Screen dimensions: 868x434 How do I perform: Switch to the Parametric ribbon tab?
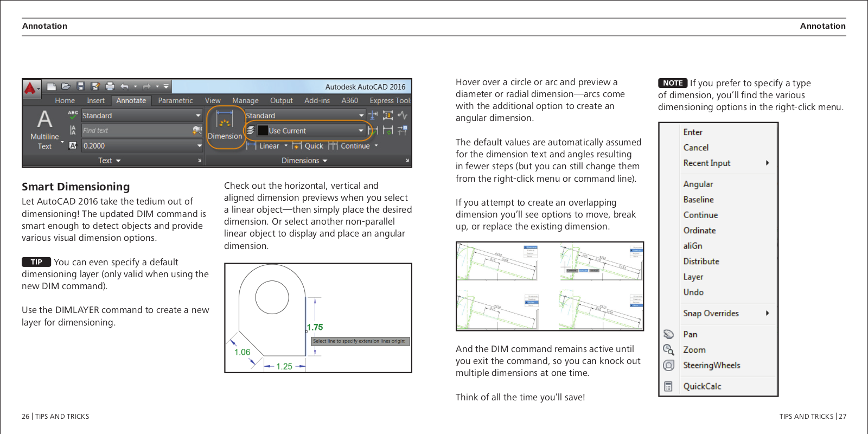[175, 100]
